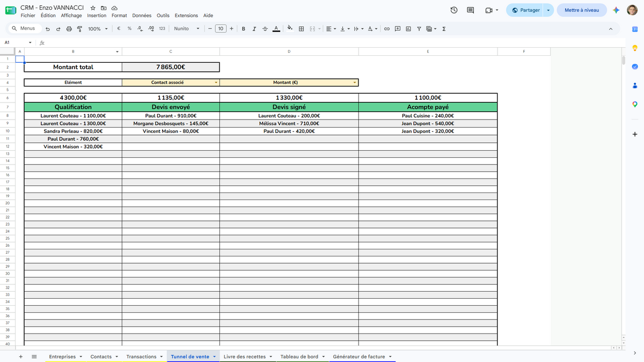Open the text rotation dropdown
The image size is (644, 362).
(x=372, y=28)
